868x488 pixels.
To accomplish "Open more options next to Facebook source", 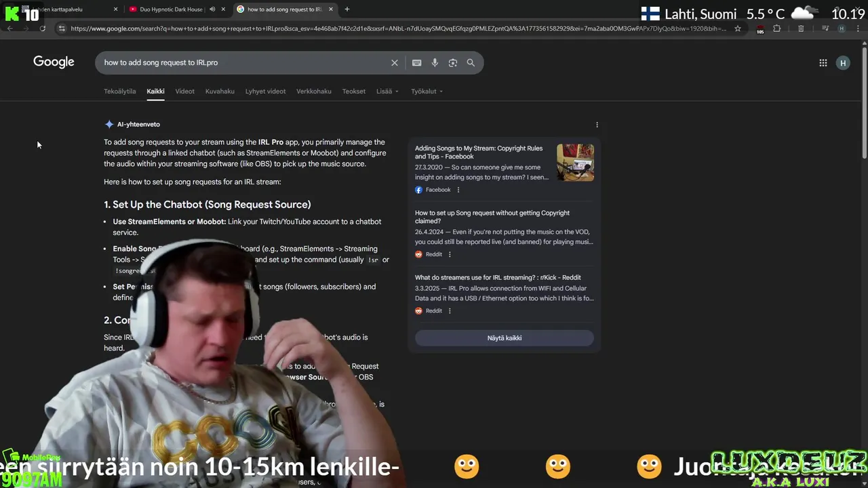I will click(458, 190).
